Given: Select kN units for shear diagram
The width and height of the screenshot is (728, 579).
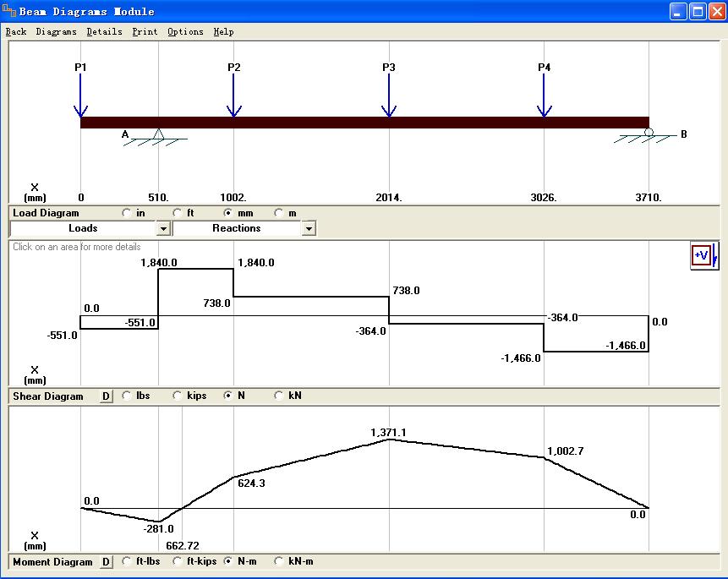Looking at the screenshot, I should 280,396.
